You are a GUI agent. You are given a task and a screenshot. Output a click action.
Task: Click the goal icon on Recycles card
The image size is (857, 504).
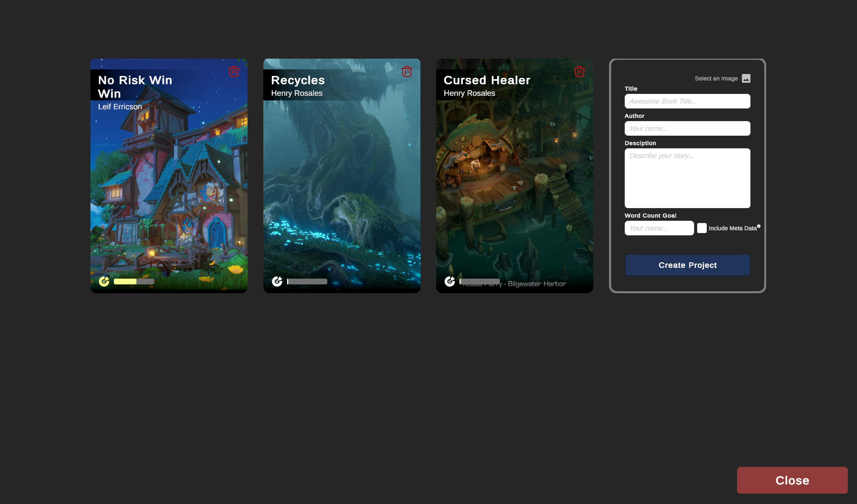tap(277, 281)
